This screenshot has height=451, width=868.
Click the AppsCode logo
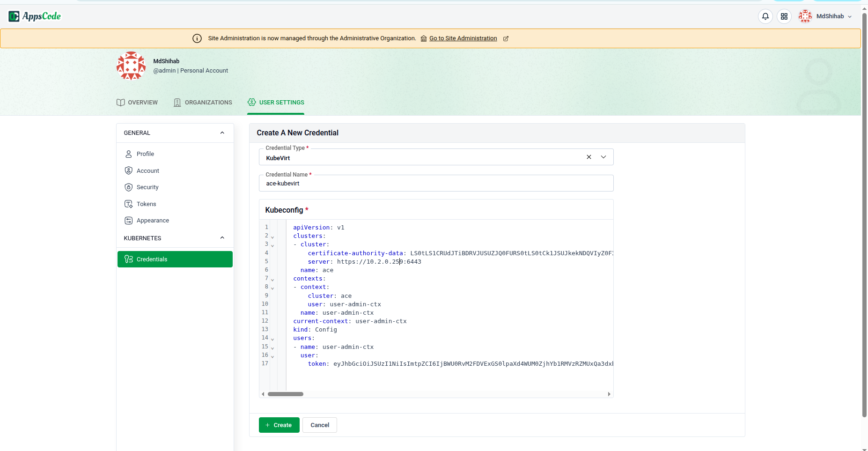35,16
